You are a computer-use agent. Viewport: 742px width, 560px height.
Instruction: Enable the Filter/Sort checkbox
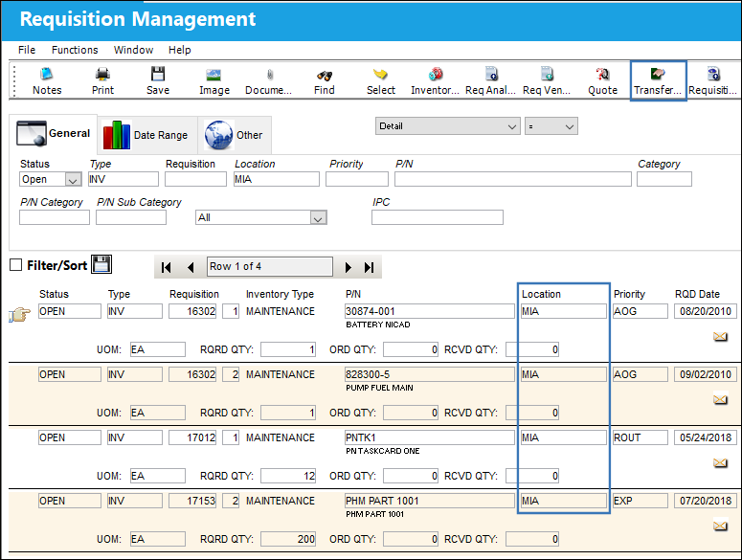16,264
